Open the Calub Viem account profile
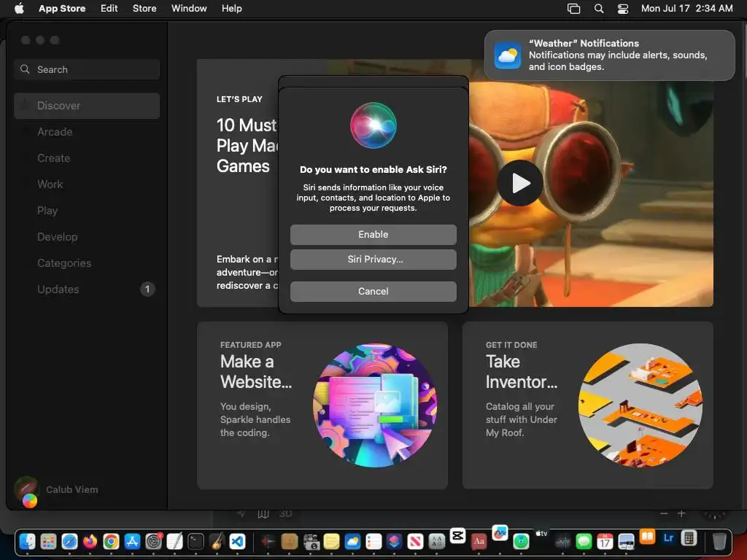The width and height of the screenshot is (747, 560). pos(57,491)
